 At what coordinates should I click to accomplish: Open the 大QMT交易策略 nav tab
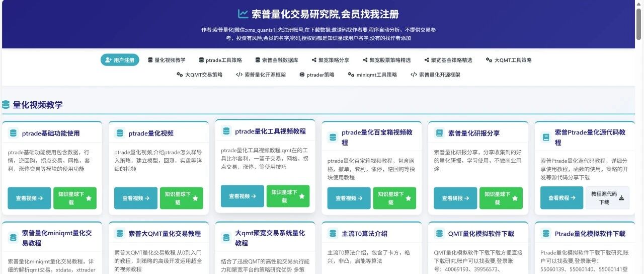(x=199, y=75)
